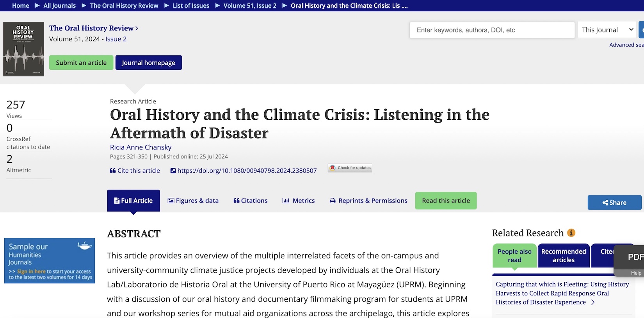Click the chevron after The Oral History Review
The height and width of the screenshot is (318, 644).
[x=137, y=28]
